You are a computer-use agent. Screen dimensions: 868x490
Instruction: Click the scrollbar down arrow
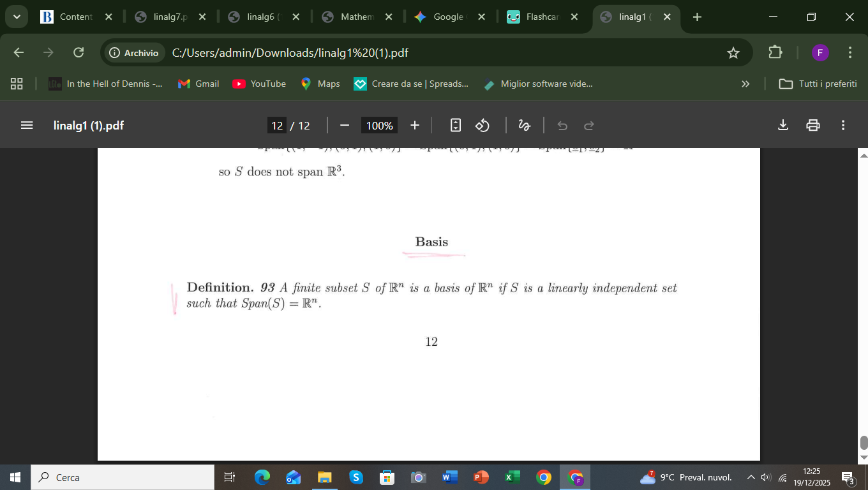(x=864, y=457)
